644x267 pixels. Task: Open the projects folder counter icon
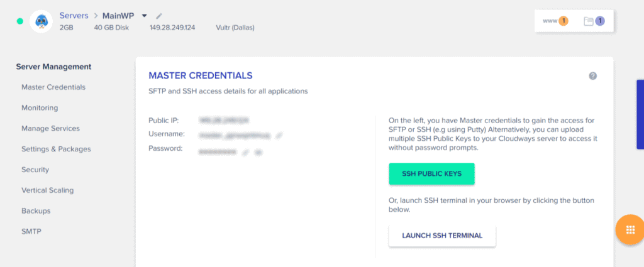pos(594,21)
